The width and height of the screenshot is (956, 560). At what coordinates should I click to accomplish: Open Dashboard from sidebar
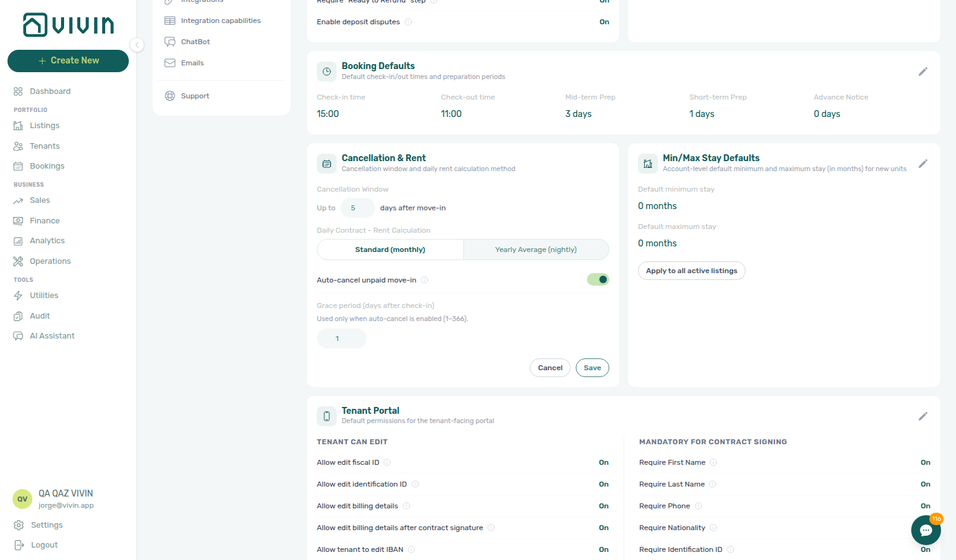tap(50, 91)
